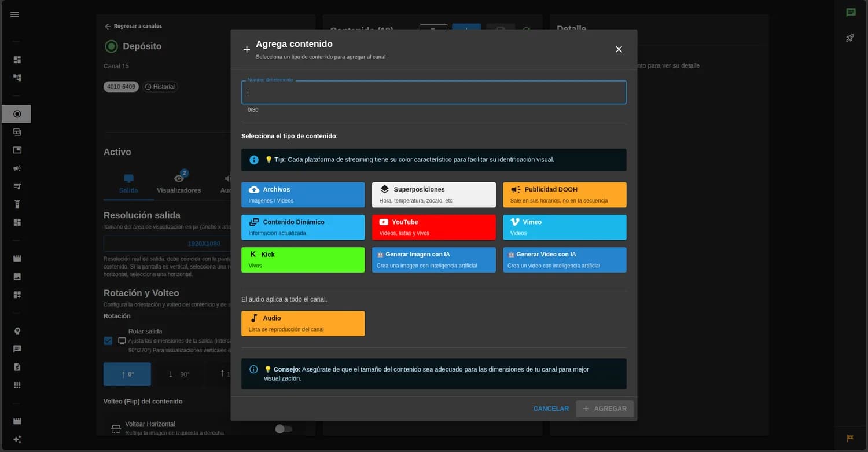Open the invoice dollar-document icon in sidebar
Screen dimensions: 868x452
(17, 367)
